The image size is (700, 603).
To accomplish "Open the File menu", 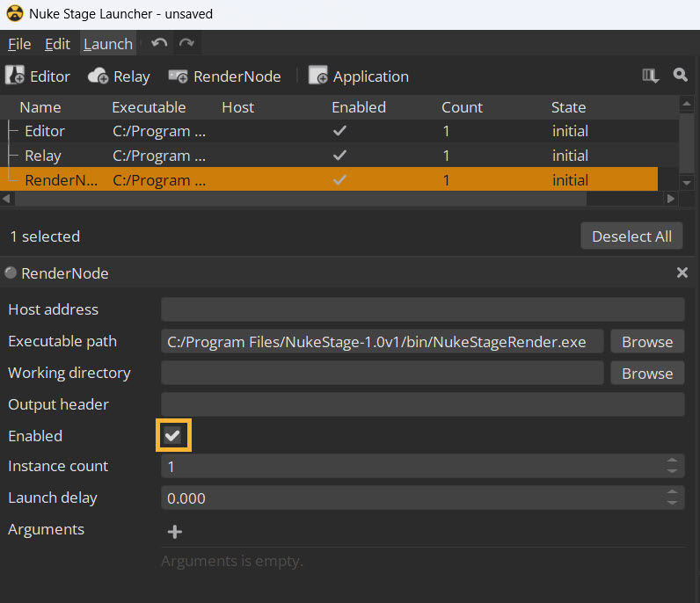I will tap(19, 44).
